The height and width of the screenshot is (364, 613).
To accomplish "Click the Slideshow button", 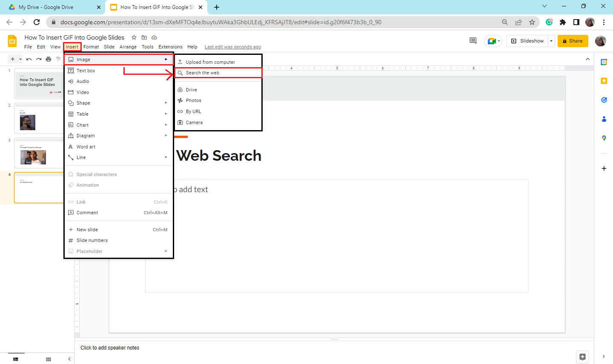I will pyautogui.click(x=527, y=41).
